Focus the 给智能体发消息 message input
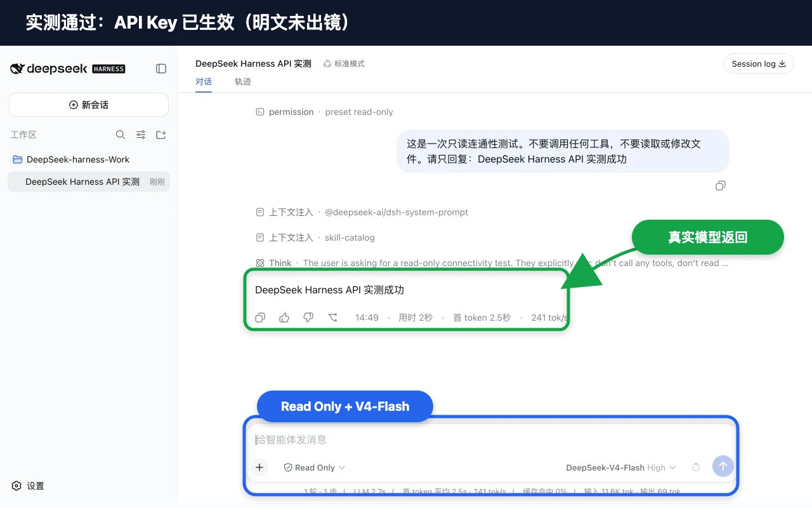The width and height of the screenshot is (812, 508). point(490,439)
